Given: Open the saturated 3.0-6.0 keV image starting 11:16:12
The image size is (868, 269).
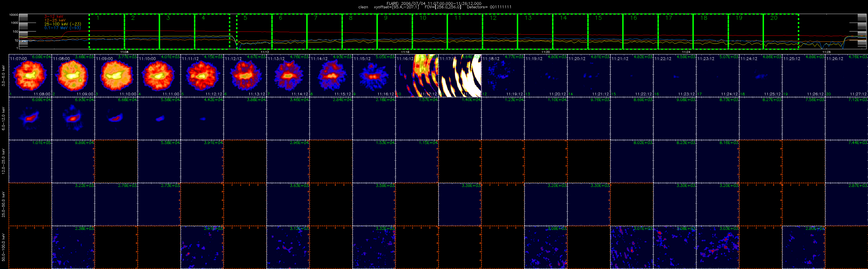Looking at the screenshot, I should click(417, 76).
